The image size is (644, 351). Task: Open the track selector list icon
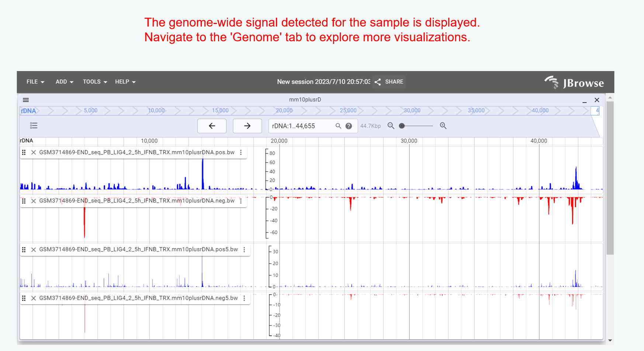(x=34, y=126)
